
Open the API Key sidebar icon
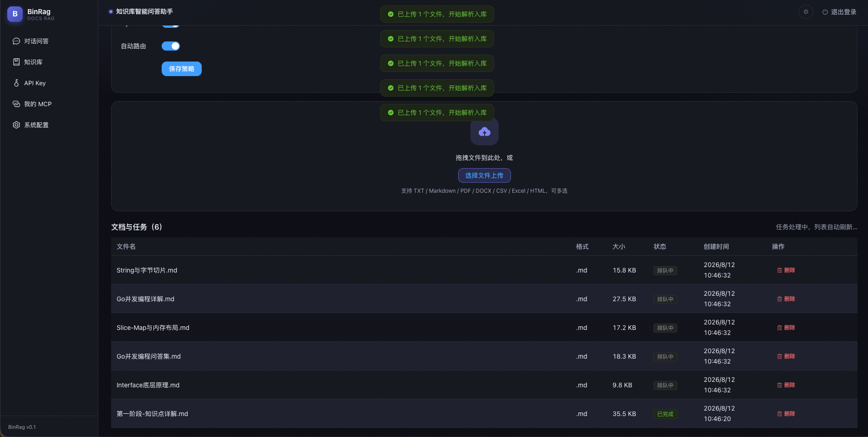click(16, 83)
